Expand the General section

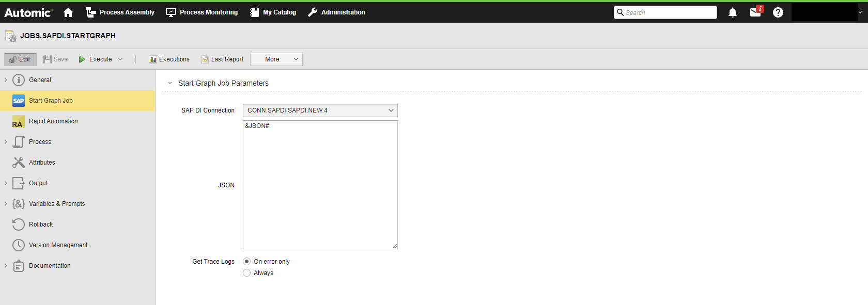[6, 80]
